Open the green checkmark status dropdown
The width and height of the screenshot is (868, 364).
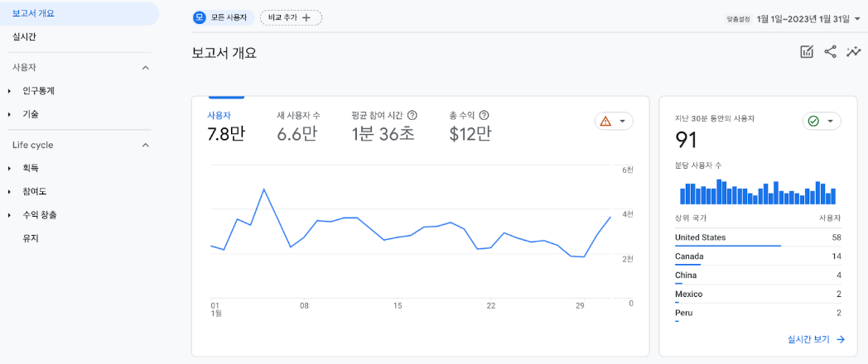pyautogui.click(x=822, y=121)
